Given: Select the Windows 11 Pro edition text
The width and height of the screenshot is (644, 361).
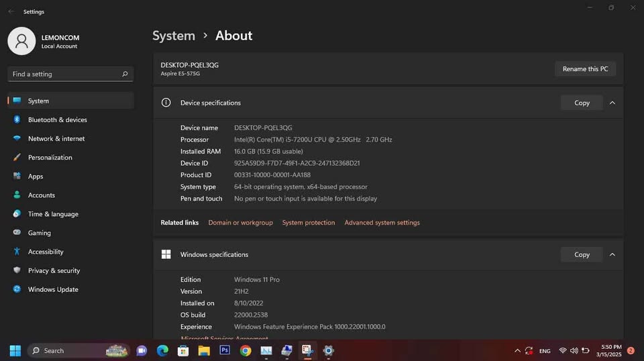Looking at the screenshot, I should pos(257,280).
